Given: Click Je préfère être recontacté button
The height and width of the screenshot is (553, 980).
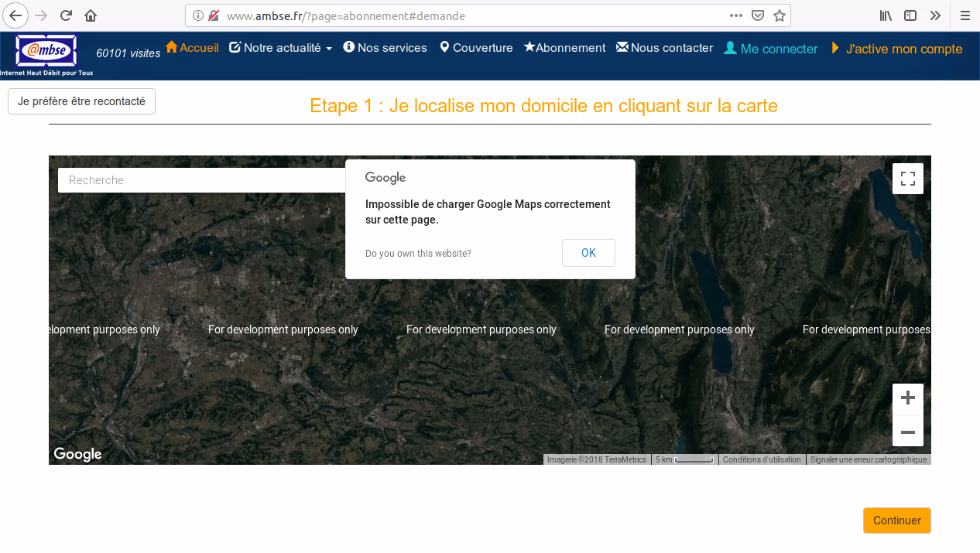Looking at the screenshot, I should coord(81,101).
